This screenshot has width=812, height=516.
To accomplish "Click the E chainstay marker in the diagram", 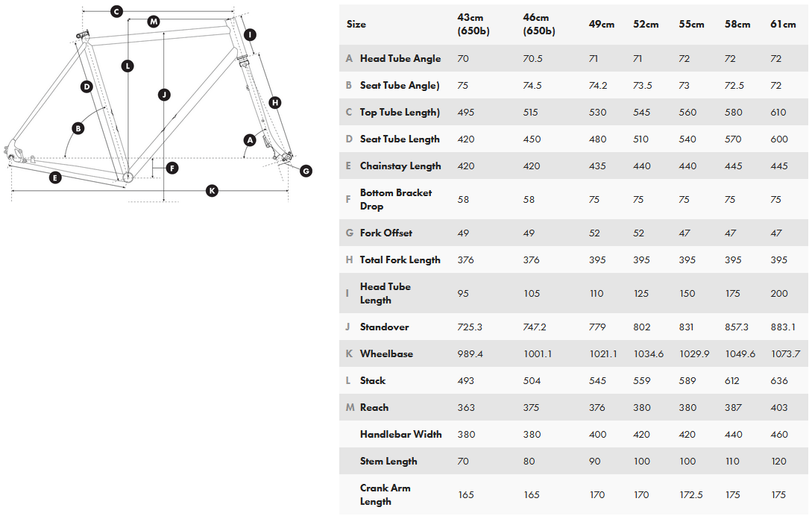I will [x=54, y=177].
